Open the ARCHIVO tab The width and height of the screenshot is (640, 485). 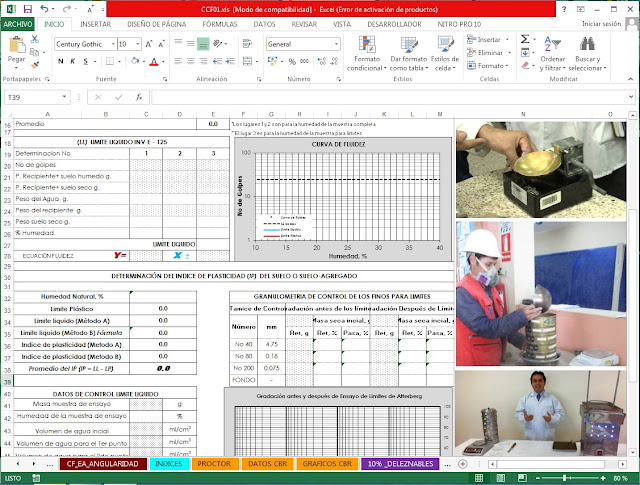tap(18, 24)
